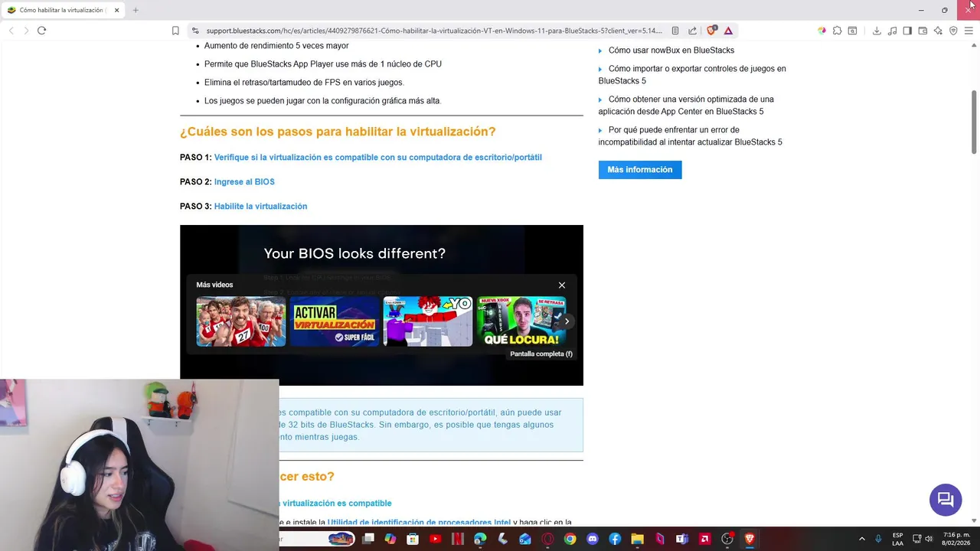Open the Brave VPN shield icon
This screenshot has width=980, height=551.
pyautogui.click(x=953, y=31)
